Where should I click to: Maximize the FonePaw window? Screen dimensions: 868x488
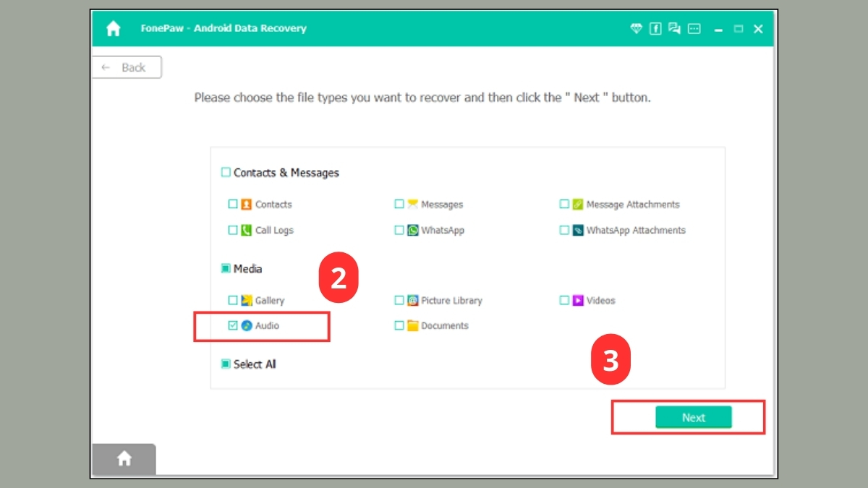pyautogui.click(x=739, y=29)
